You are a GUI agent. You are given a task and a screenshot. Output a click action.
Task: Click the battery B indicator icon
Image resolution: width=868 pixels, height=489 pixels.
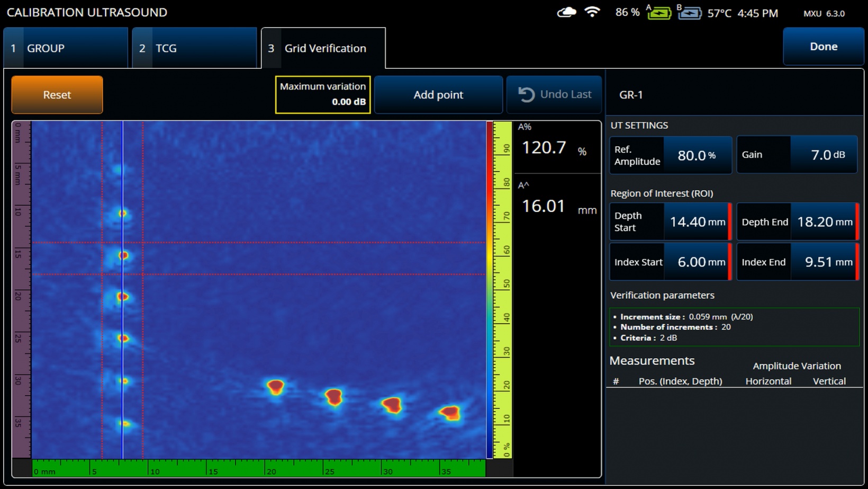[690, 13]
